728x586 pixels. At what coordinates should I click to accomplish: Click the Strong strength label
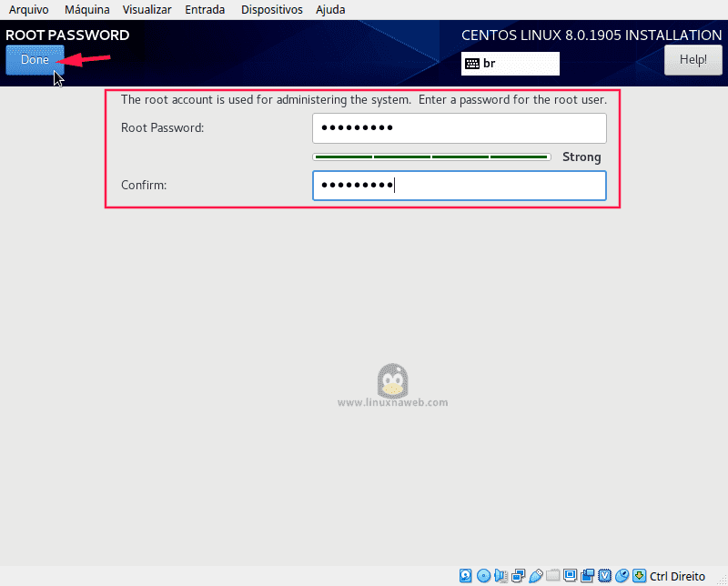581,157
